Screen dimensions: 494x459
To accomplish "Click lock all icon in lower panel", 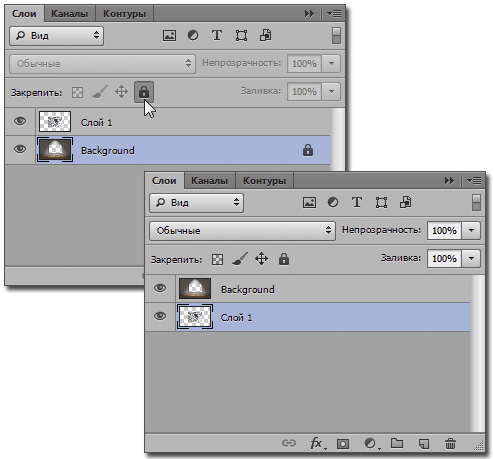I will tap(284, 259).
